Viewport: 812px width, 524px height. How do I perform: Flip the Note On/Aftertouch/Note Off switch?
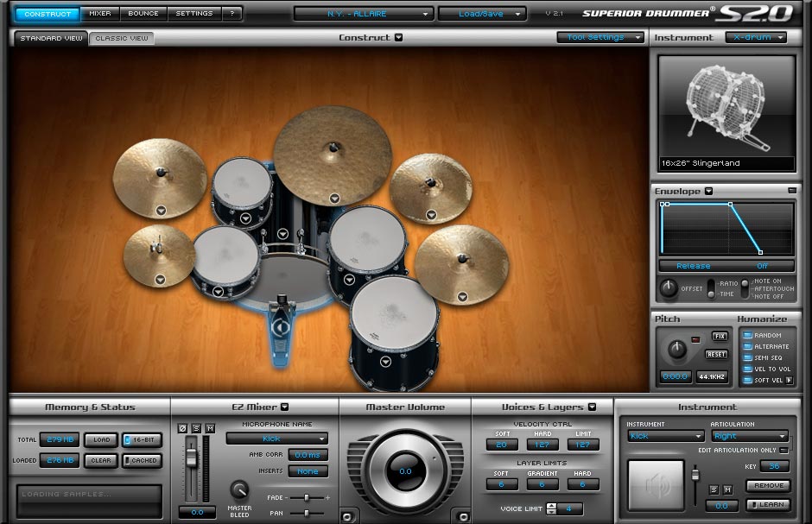pos(745,288)
